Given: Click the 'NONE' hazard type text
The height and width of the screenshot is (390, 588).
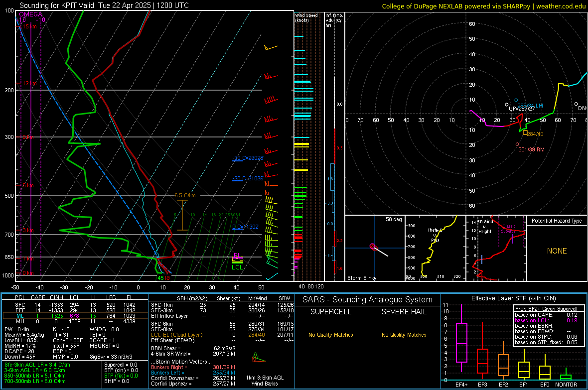Looking at the screenshot, I should 557,251.
